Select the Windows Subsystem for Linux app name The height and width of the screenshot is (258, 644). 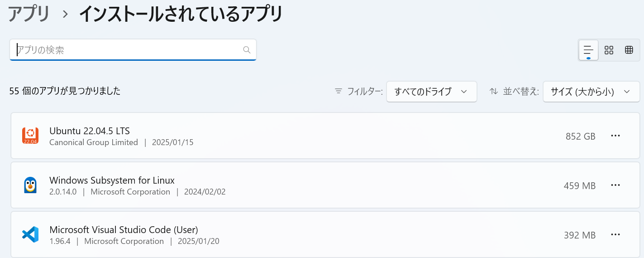(112, 180)
